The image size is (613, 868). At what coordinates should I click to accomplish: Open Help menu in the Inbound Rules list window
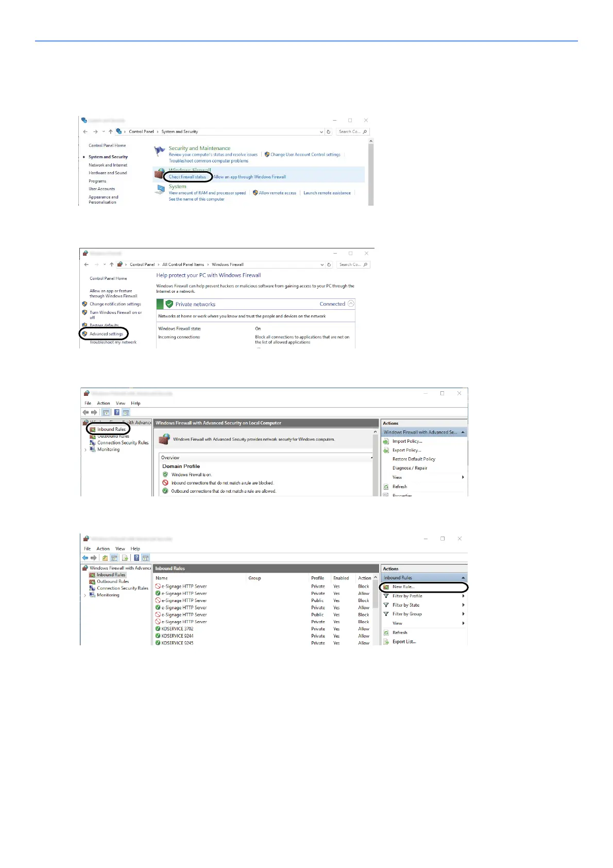coord(135,548)
